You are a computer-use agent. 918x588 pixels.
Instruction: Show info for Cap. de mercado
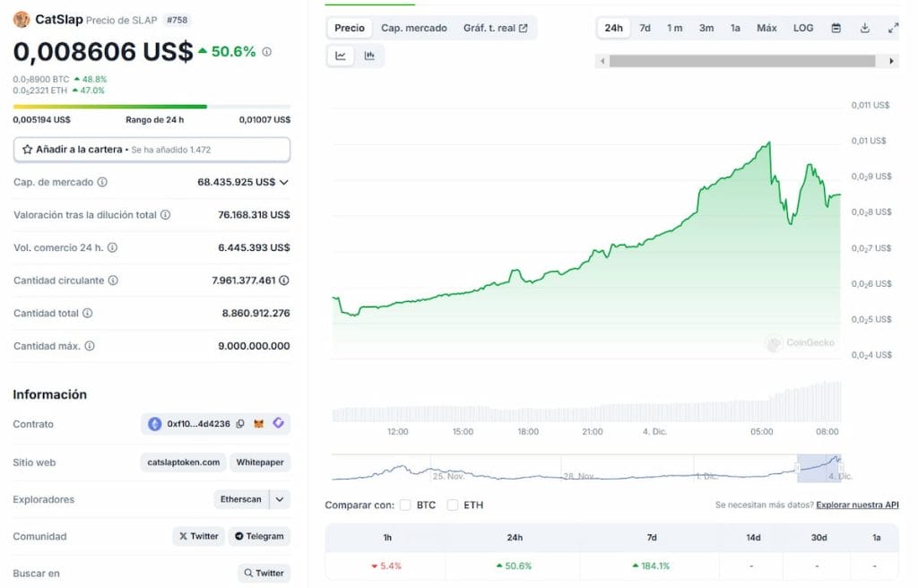point(102,182)
